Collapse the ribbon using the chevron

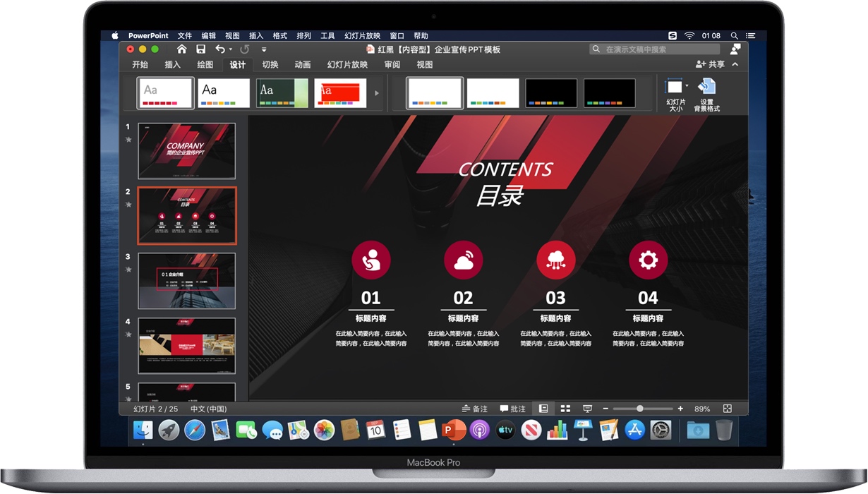735,64
